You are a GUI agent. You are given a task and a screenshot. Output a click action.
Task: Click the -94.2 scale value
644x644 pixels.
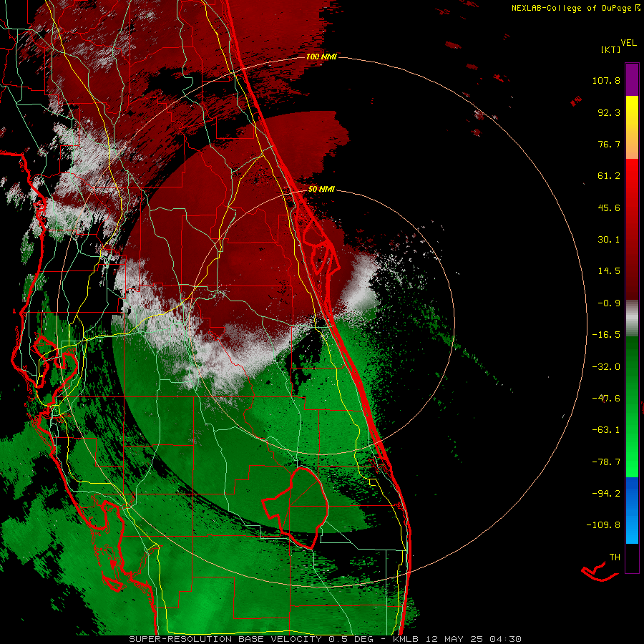(606, 493)
